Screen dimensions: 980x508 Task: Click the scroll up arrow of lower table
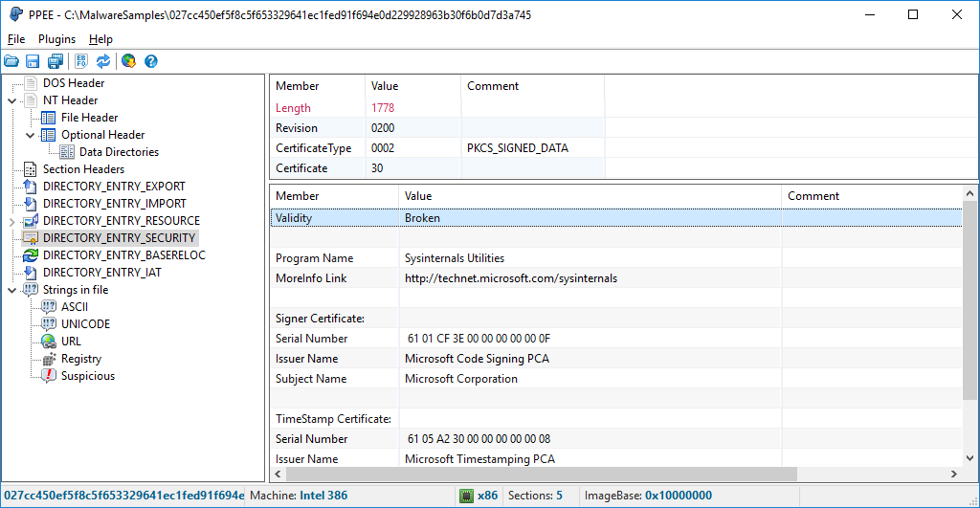point(969,193)
